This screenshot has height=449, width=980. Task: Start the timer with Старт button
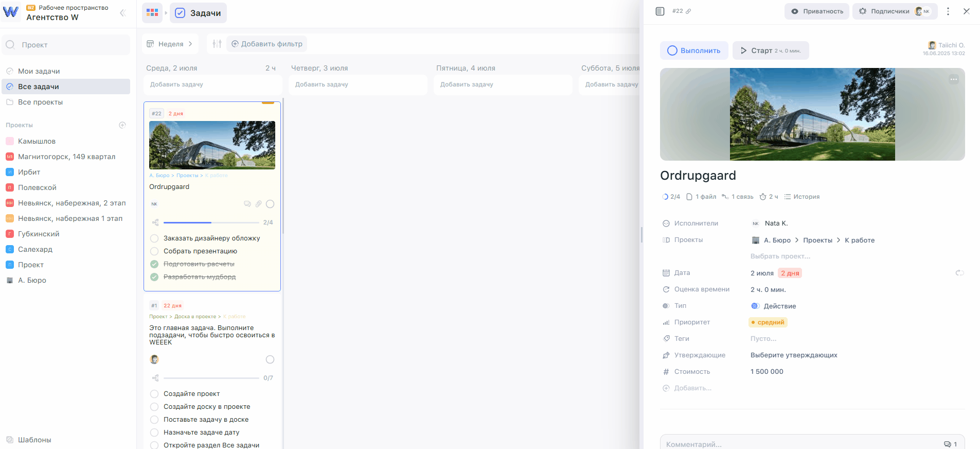(771, 50)
